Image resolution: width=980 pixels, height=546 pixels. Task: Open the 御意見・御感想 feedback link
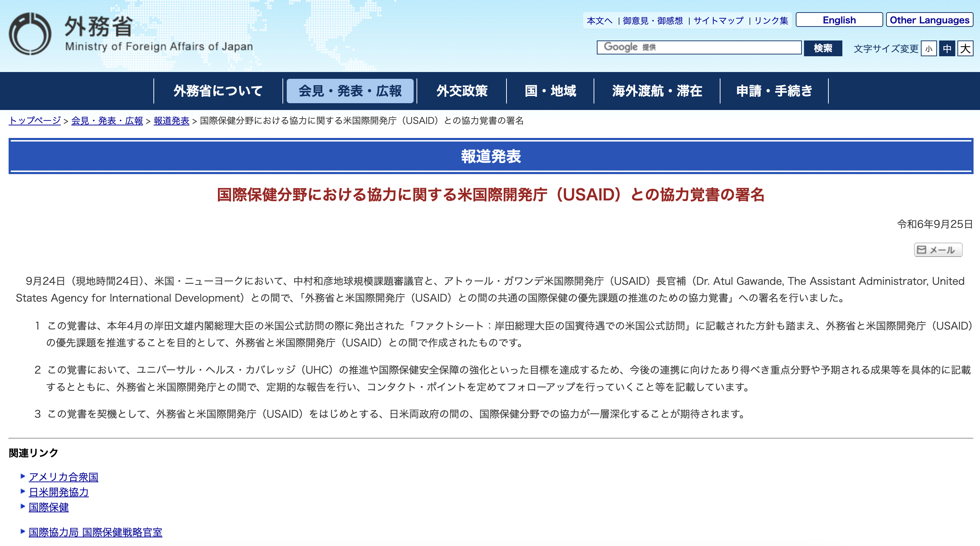pos(653,20)
